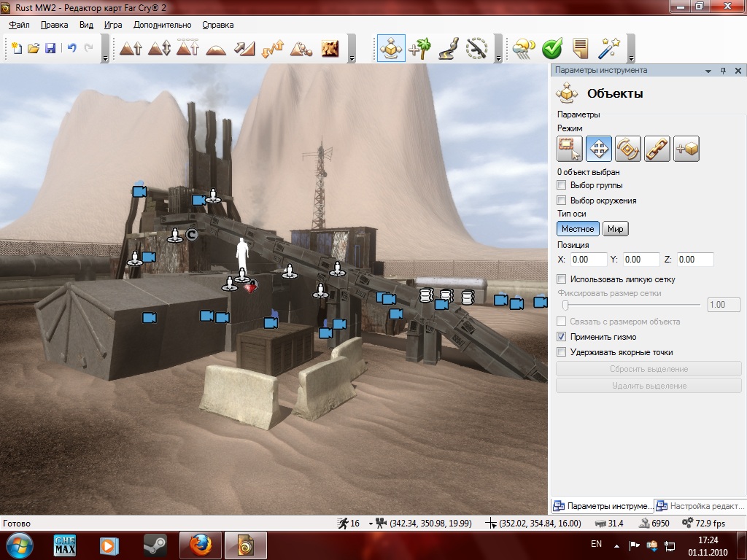Open Steam from the taskbar
Image resolution: width=747 pixels, height=560 pixels.
[x=155, y=545]
